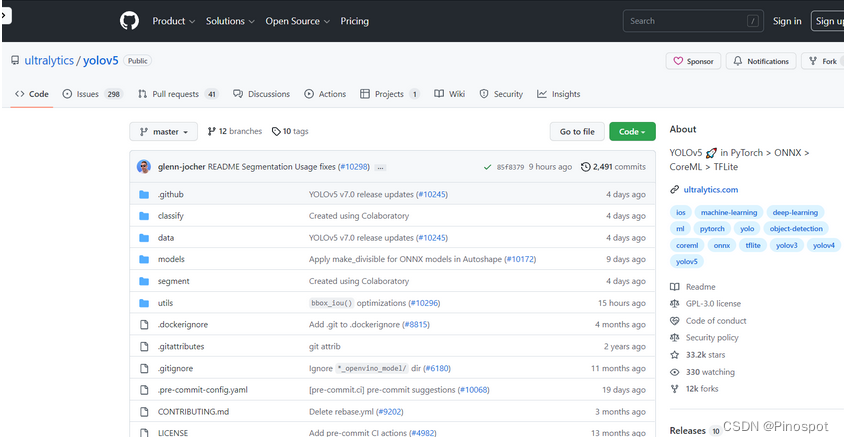Viewport: 844px width, 443px height.
Task: Open the segment folder
Action: point(173,281)
